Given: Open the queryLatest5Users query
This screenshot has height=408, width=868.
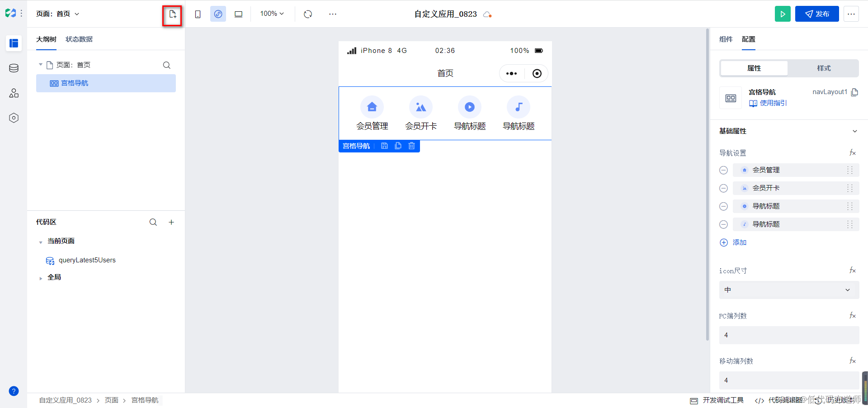Looking at the screenshot, I should [x=87, y=260].
